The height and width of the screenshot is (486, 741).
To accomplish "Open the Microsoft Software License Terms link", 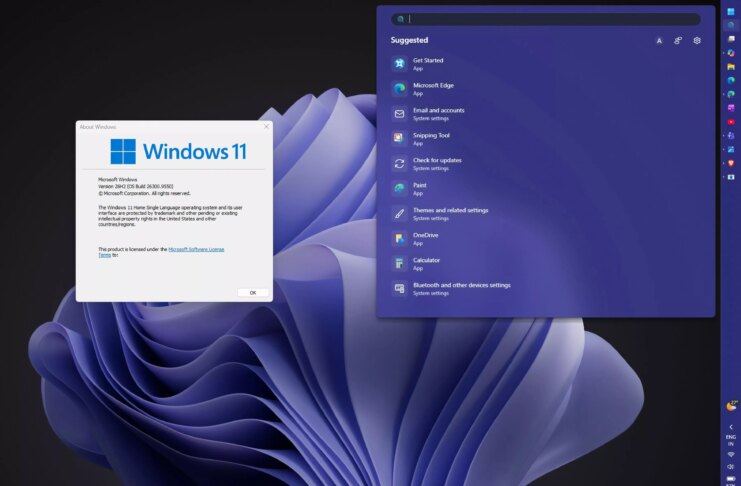I will coord(196,249).
